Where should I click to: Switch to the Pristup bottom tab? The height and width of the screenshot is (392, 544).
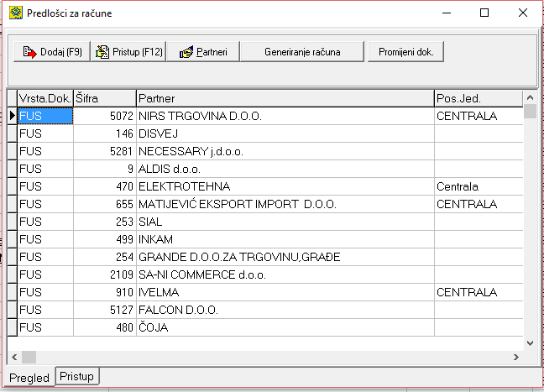coord(76,376)
